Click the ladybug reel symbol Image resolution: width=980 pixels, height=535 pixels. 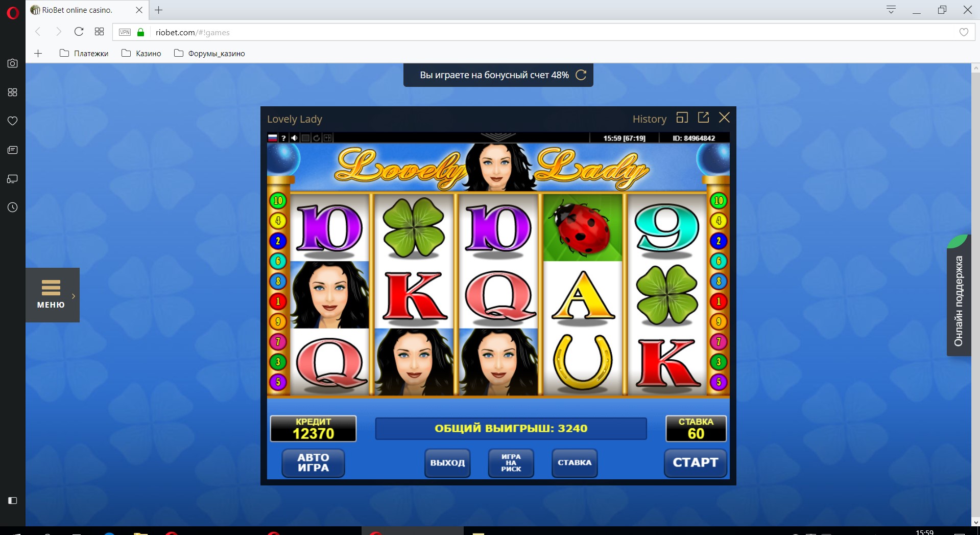coord(583,228)
